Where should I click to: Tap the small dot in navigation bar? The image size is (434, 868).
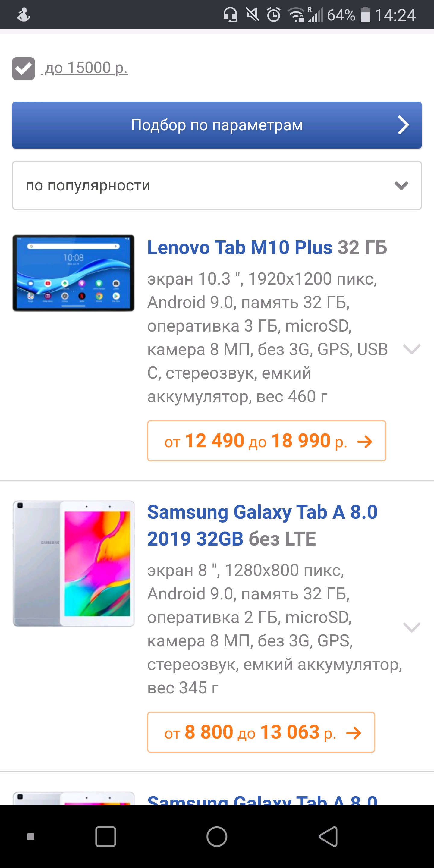pos(31,836)
